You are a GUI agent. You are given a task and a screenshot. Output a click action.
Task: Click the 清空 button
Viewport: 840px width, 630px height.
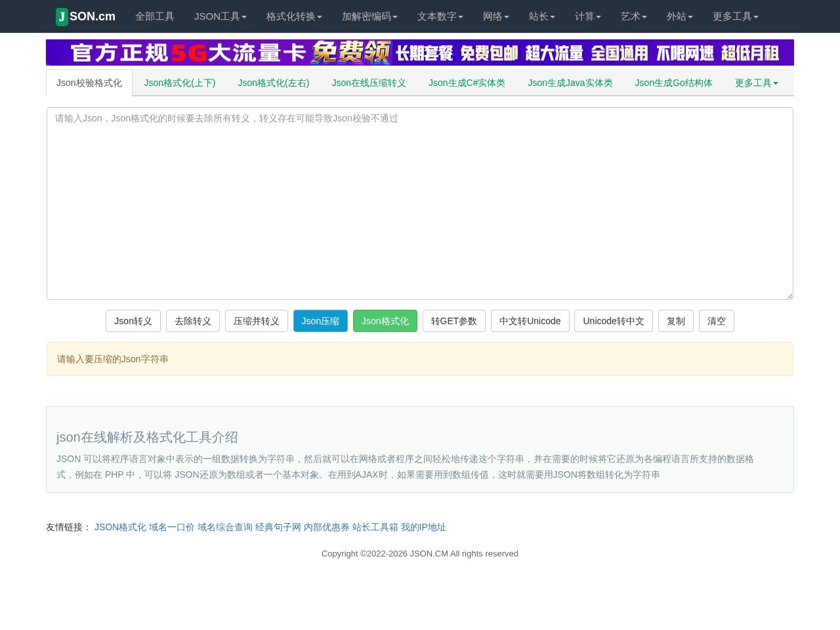pyautogui.click(x=717, y=321)
